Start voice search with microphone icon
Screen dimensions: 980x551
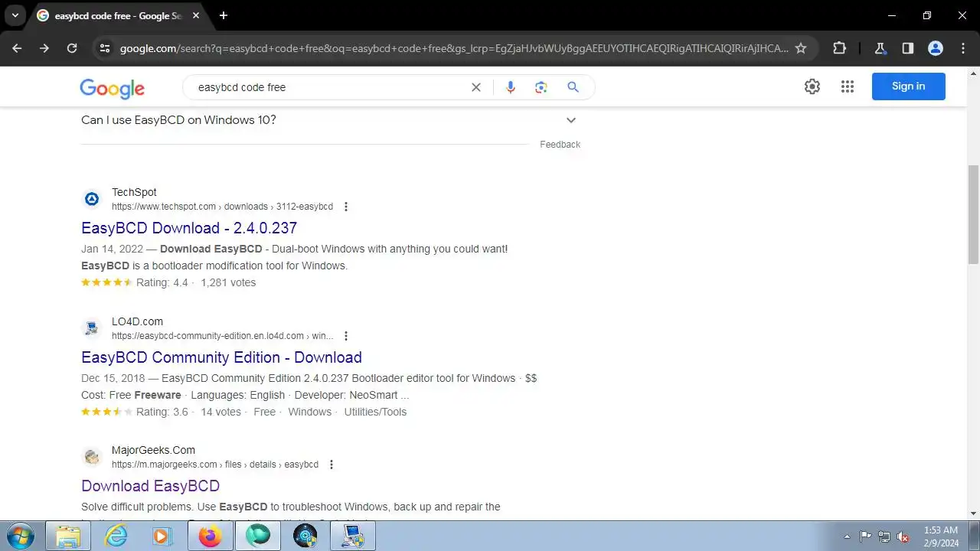tap(511, 87)
